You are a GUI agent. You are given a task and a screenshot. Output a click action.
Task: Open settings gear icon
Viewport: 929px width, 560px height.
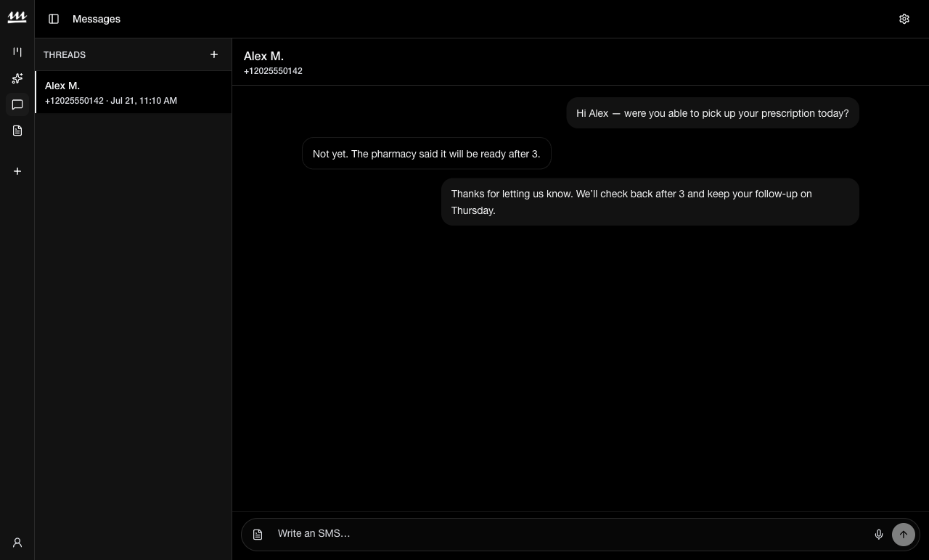pos(904,19)
